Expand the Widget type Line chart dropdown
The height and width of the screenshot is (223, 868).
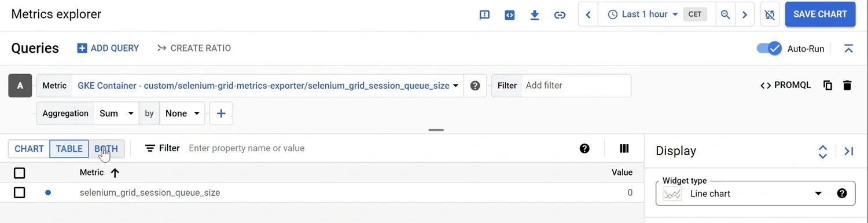point(756,193)
